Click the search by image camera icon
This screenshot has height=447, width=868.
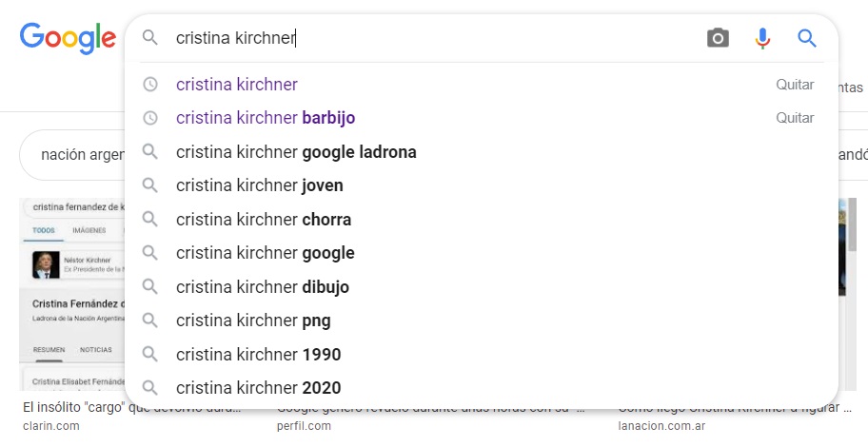tap(718, 38)
